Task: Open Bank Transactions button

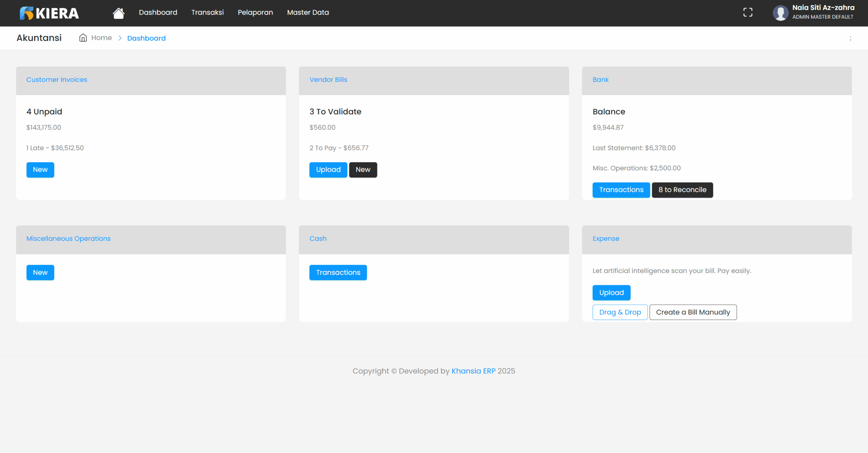Action: point(621,190)
